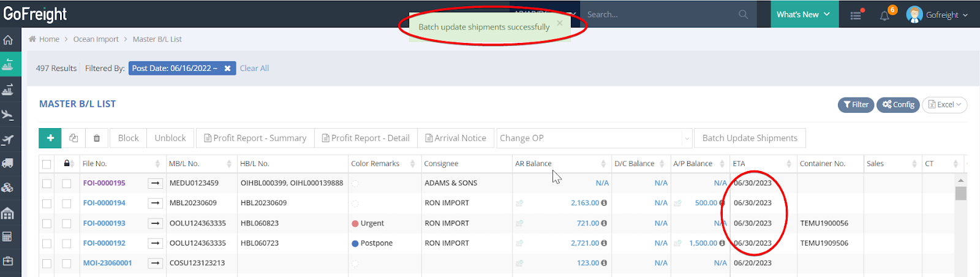Click the Home icon in left sidebar

[x=8, y=40]
